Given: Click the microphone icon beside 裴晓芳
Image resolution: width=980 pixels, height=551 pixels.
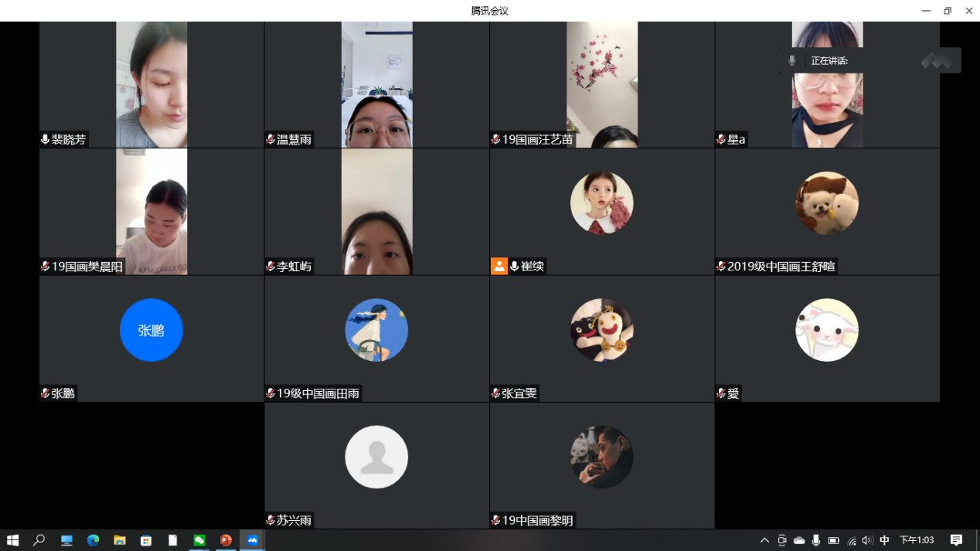Looking at the screenshot, I should pyautogui.click(x=46, y=139).
